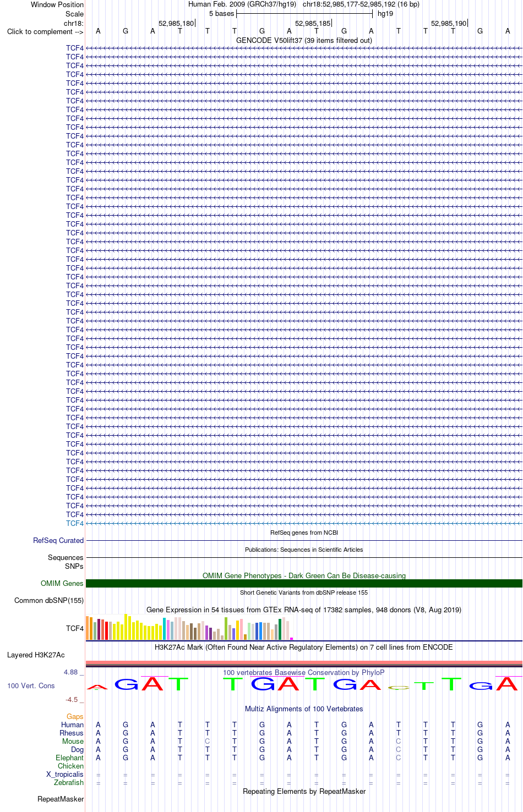Select the Zebrafish alignment row label

pyautogui.click(x=69, y=782)
